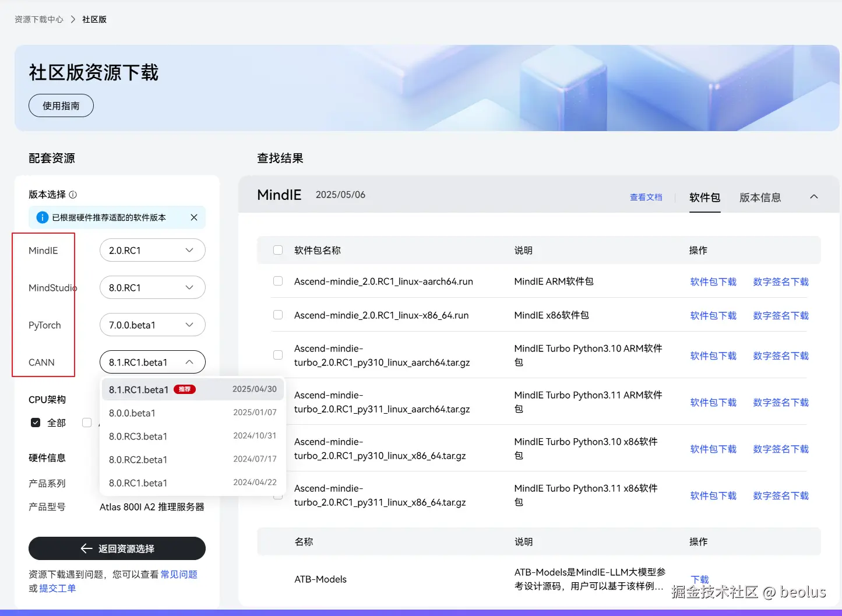
Task: Tick the select-all 软件包名称 checkbox
Action: pos(278,250)
